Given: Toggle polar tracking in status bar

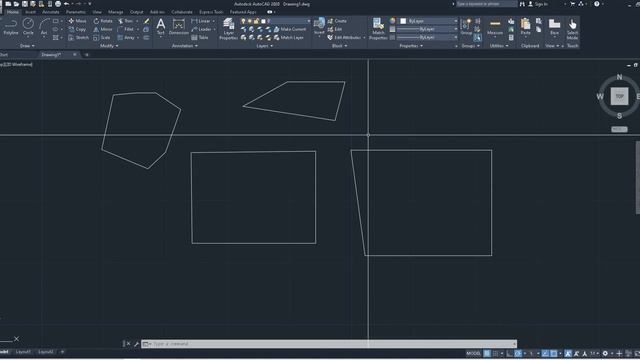Looking at the screenshot, I should (518, 353).
